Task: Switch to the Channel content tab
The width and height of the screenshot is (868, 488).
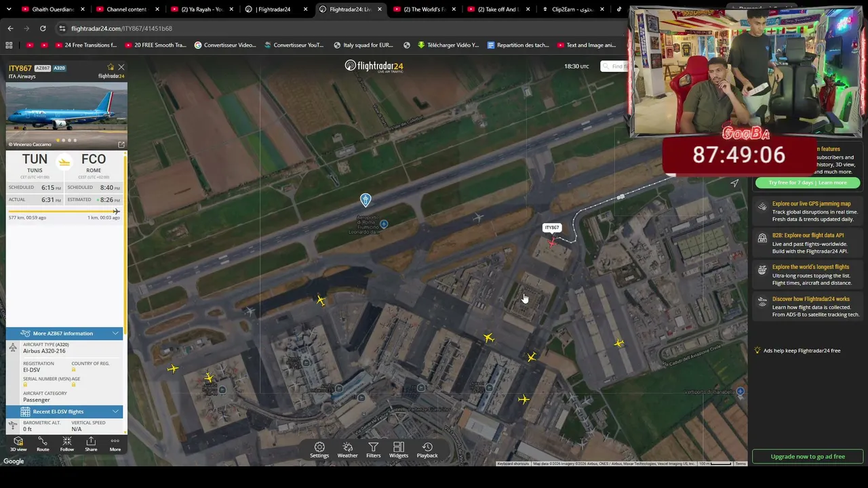Action: pos(127,9)
